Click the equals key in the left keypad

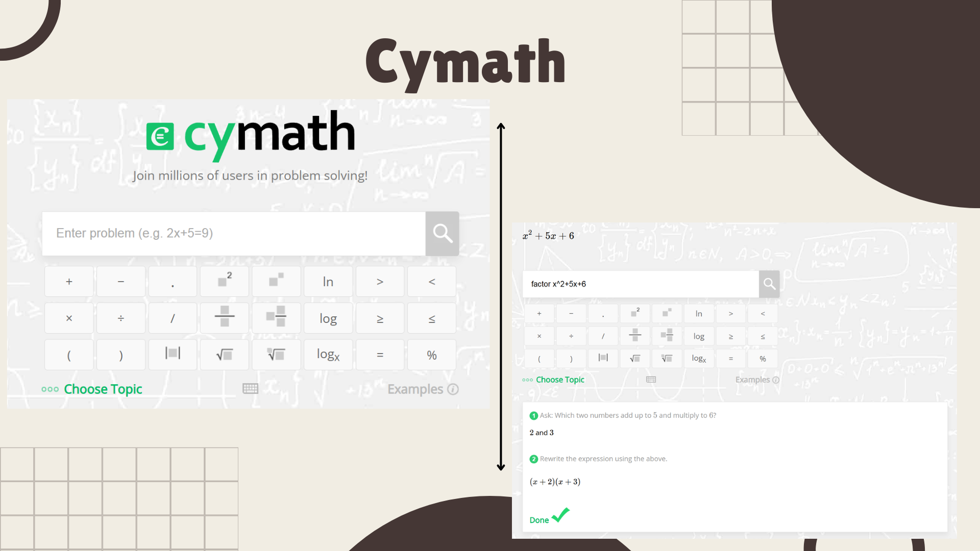[380, 355]
